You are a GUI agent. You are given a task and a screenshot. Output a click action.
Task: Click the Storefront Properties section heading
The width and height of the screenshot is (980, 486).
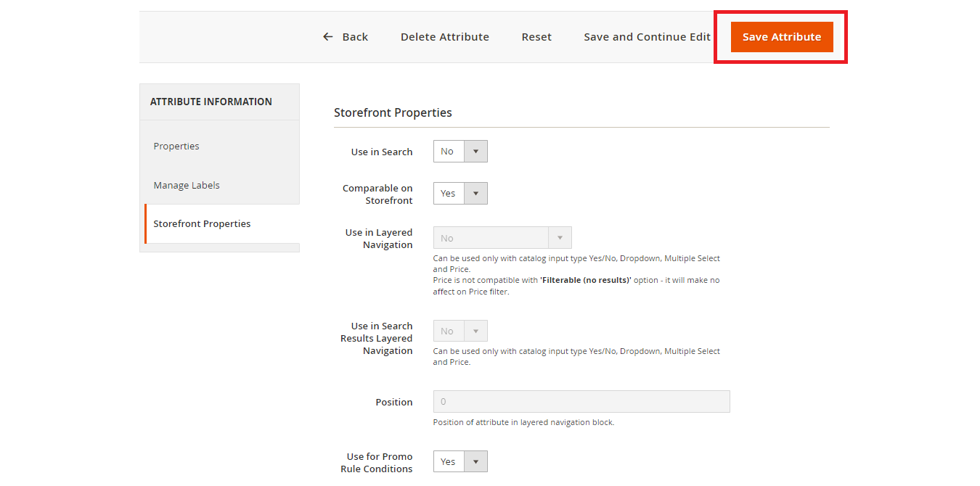[393, 112]
